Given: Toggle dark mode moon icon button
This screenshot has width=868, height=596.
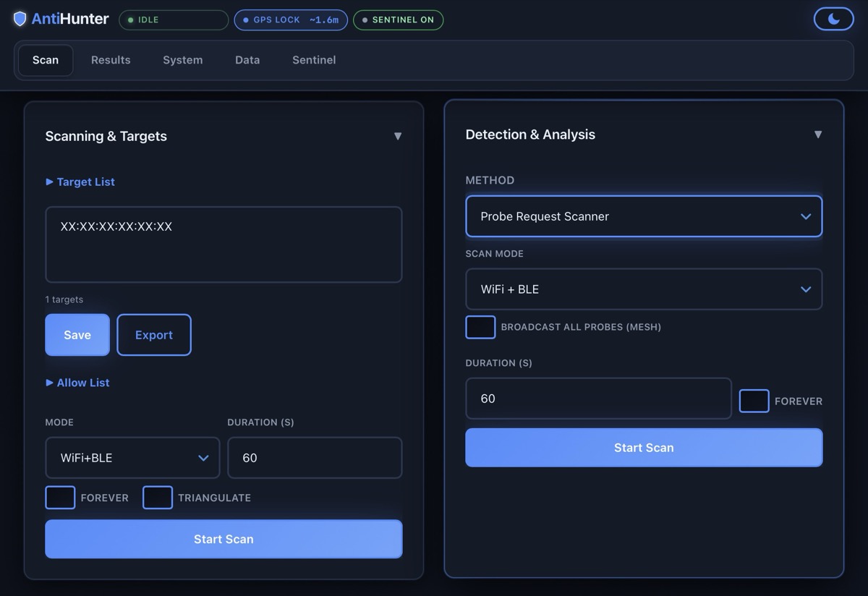Looking at the screenshot, I should (833, 19).
